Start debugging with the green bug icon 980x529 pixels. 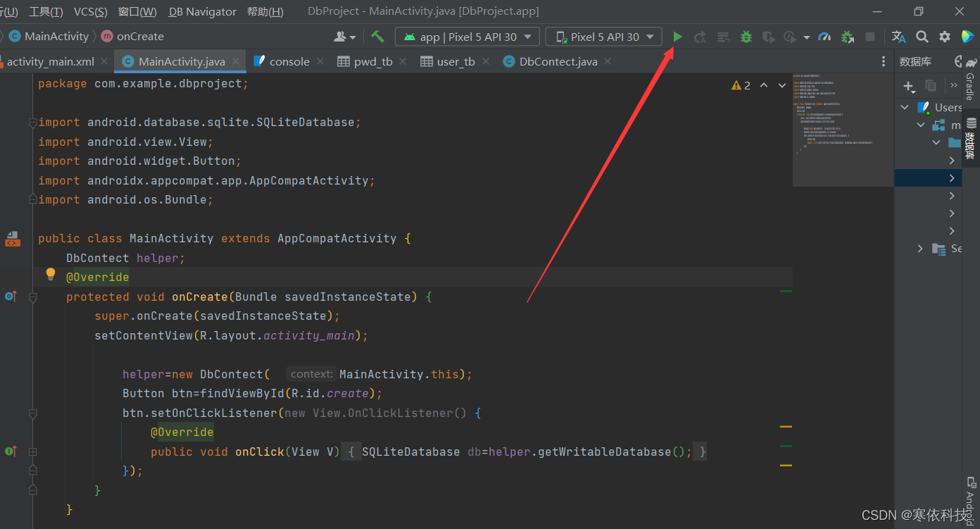(746, 37)
